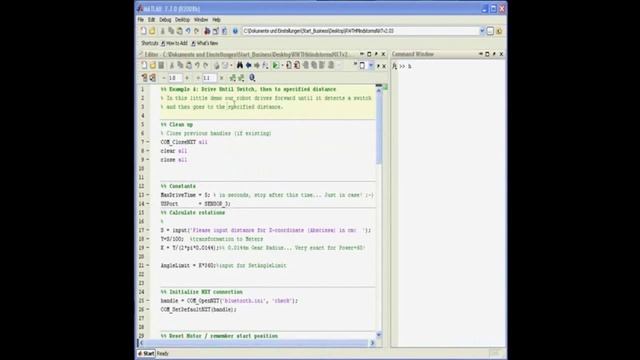
Task: Click Copy icon in Editor toolbar
Action: 180,65
